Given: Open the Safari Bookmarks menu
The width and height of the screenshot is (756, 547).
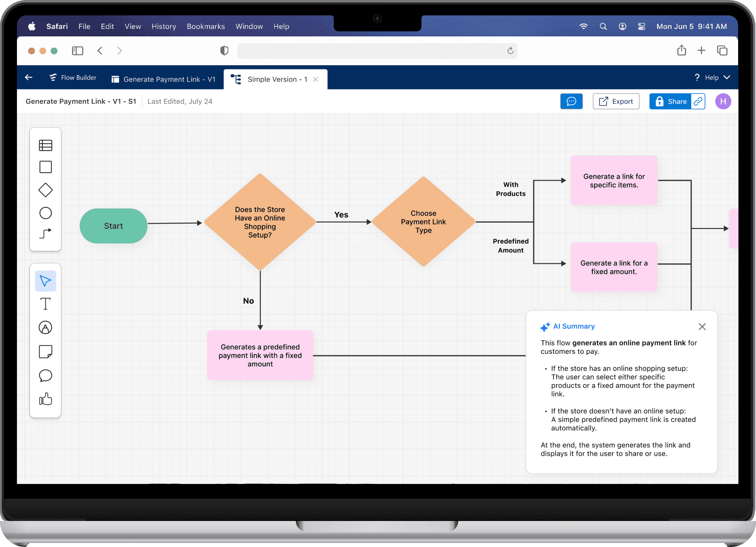Looking at the screenshot, I should click(205, 26).
